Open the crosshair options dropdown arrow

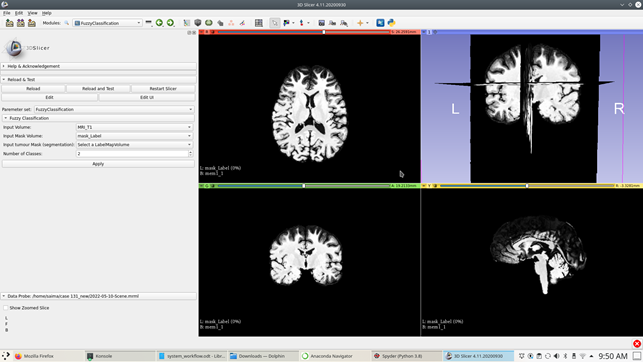pos(367,23)
